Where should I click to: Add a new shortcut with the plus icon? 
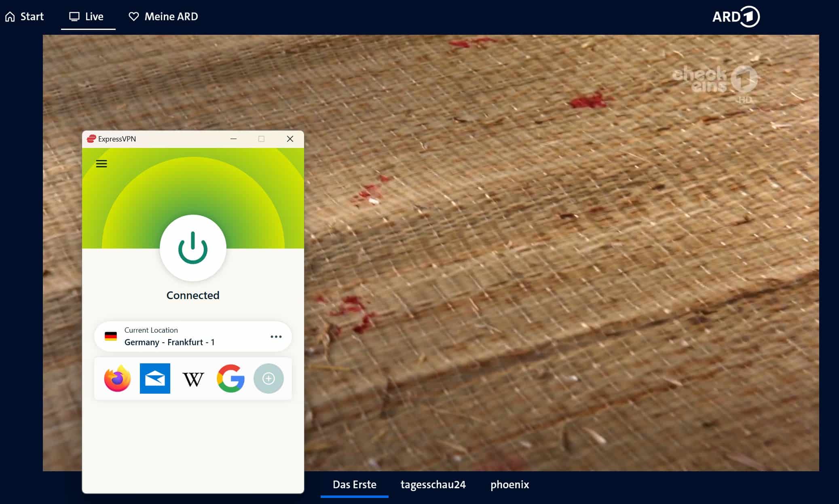click(x=268, y=379)
